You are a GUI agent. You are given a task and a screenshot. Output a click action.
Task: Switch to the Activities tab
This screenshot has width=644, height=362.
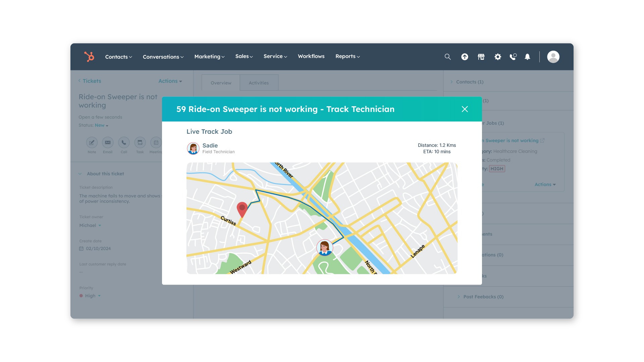(x=259, y=83)
